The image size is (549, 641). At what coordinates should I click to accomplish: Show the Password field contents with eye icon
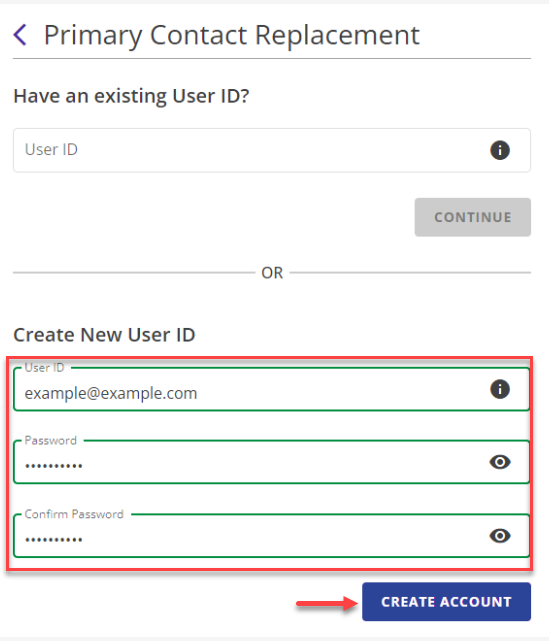pos(500,462)
